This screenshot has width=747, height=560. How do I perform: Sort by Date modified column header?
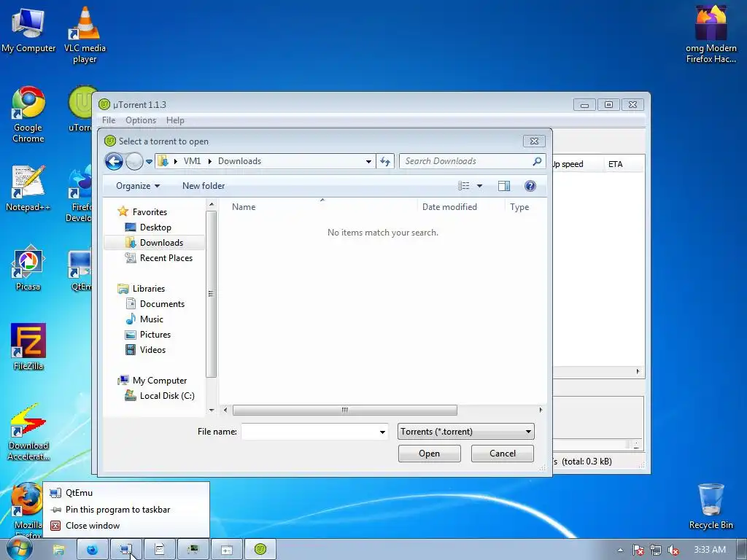click(460, 206)
